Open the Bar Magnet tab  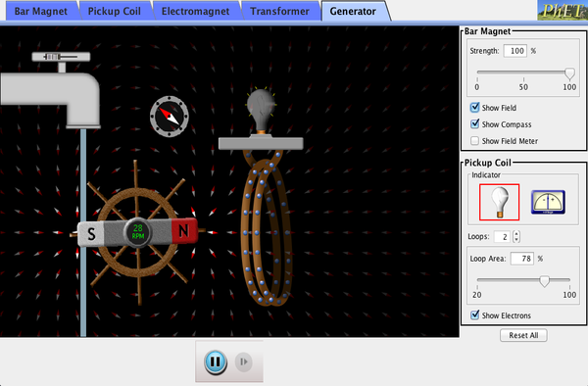41,11
